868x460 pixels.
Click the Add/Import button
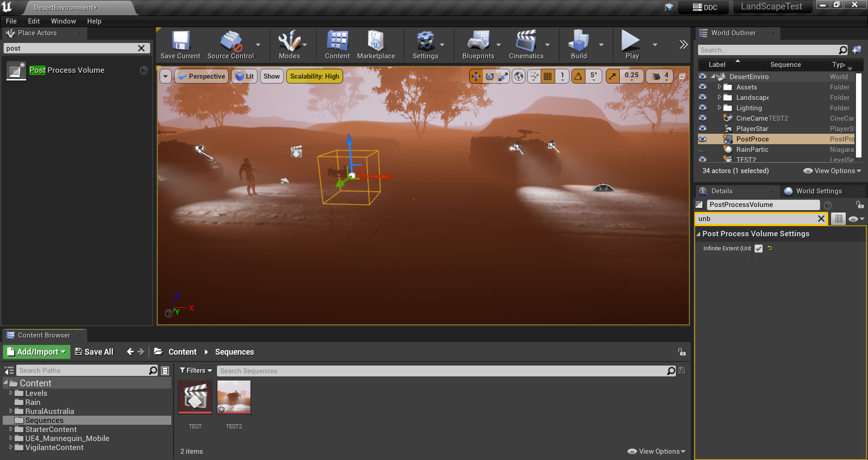37,352
